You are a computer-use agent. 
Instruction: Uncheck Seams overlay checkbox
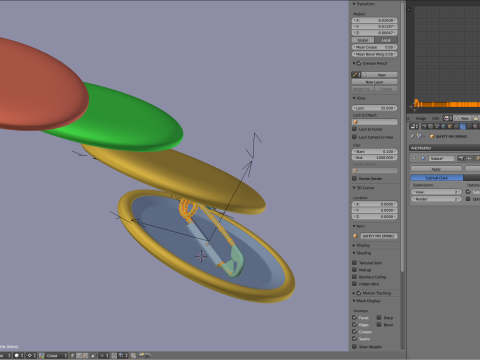coord(355,339)
